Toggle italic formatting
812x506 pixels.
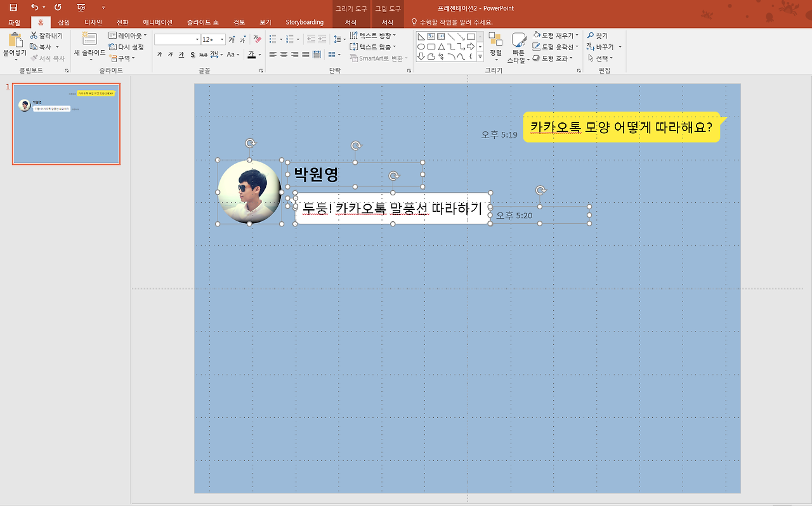point(170,55)
